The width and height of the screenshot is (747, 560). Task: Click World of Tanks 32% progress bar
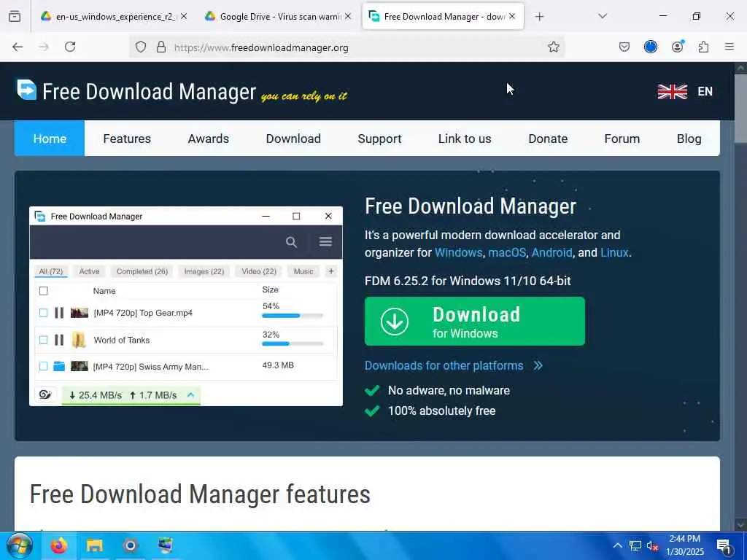[x=293, y=344]
